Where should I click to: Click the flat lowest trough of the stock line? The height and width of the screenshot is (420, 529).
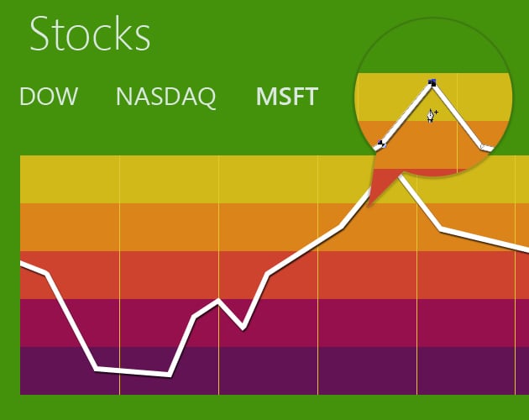(133, 371)
